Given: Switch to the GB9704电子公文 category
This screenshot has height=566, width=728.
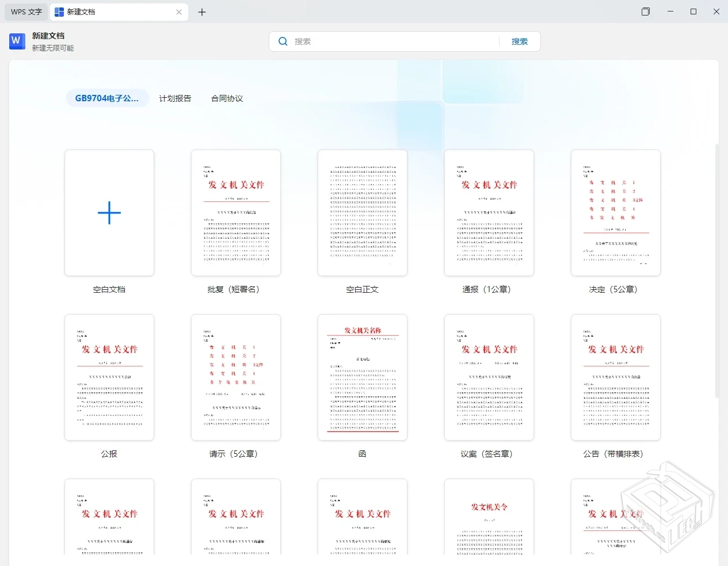Looking at the screenshot, I should coord(107,98).
